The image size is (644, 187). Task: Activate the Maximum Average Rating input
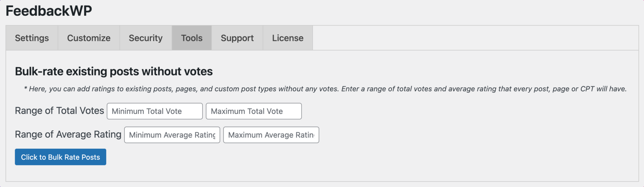pos(271,135)
